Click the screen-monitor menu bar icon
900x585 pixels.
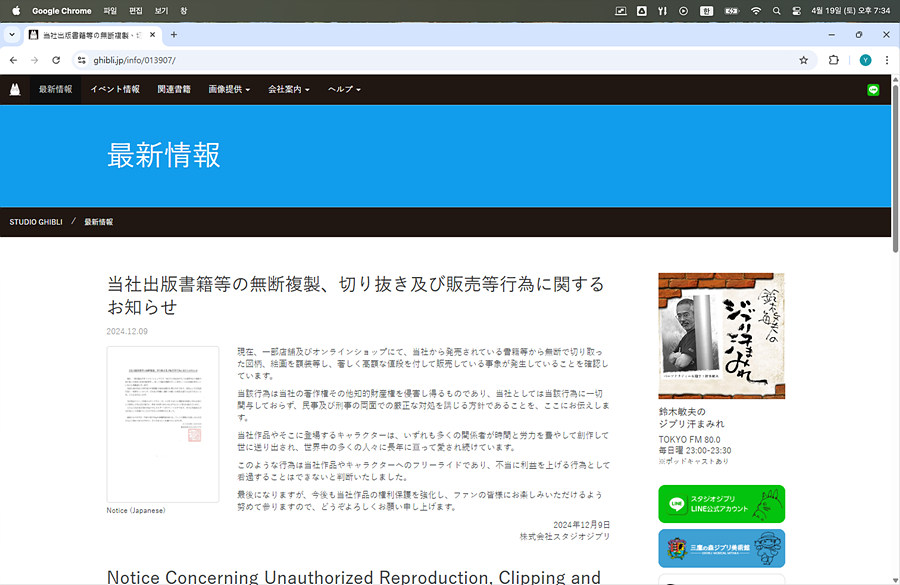click(620, 11)
